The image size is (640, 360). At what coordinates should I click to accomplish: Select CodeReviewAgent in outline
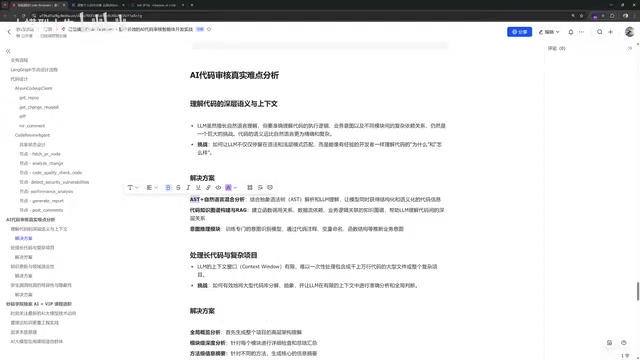pyautogui.click(x=32, y=135)
